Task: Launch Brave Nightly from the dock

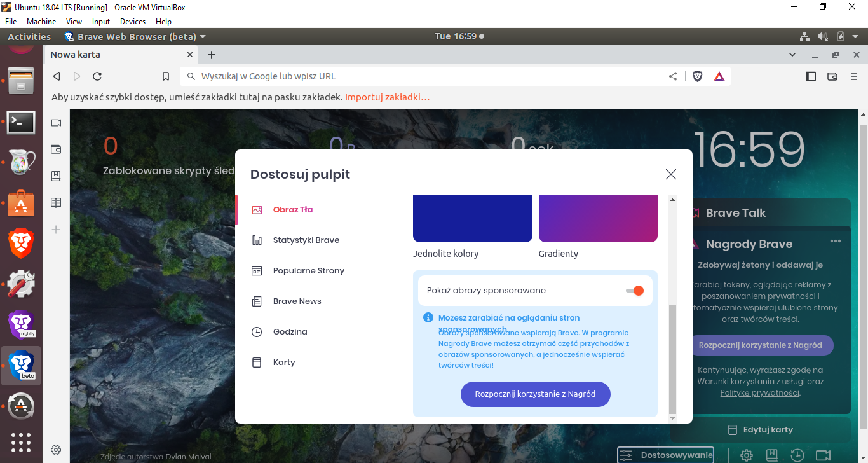Action: coord(22,324)
